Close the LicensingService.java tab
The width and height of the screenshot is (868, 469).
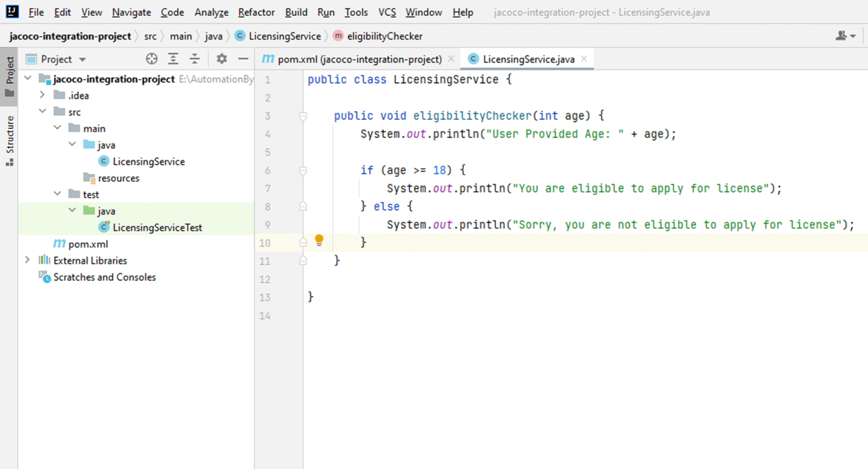click(584, 59)
